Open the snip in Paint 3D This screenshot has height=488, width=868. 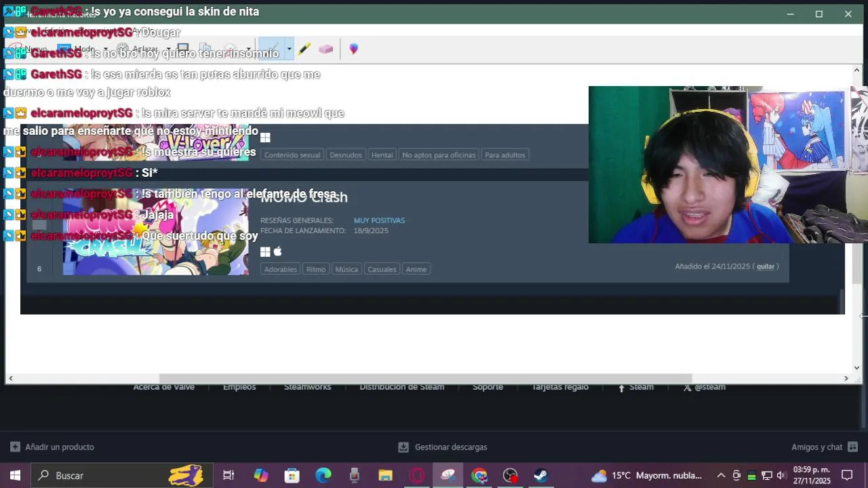[353, 49]
